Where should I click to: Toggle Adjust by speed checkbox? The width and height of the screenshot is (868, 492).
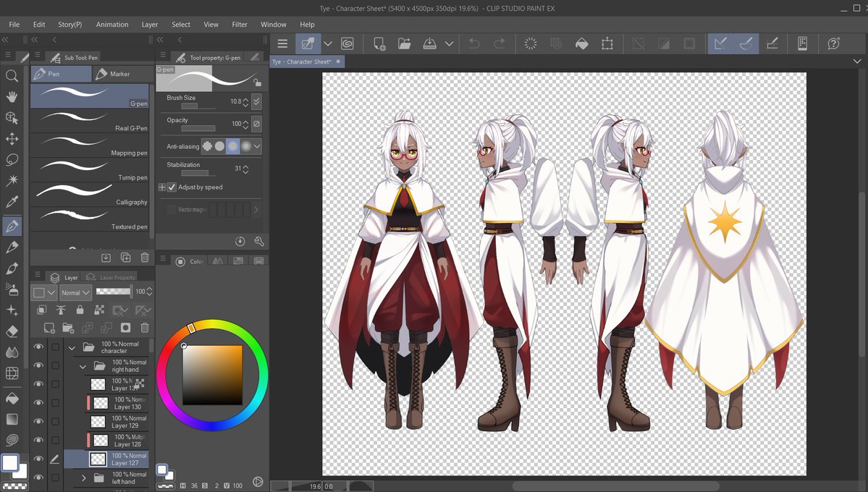[172, 187]
